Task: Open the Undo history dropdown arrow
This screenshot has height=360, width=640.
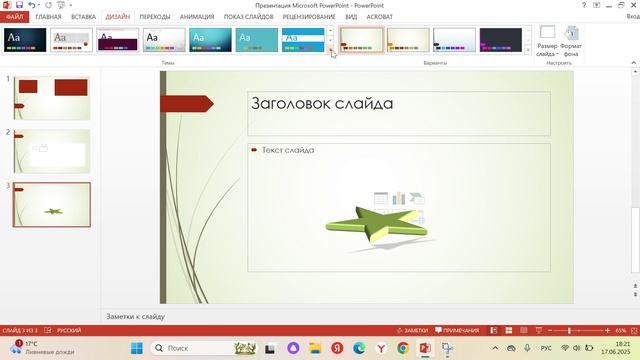Action: 39,5
